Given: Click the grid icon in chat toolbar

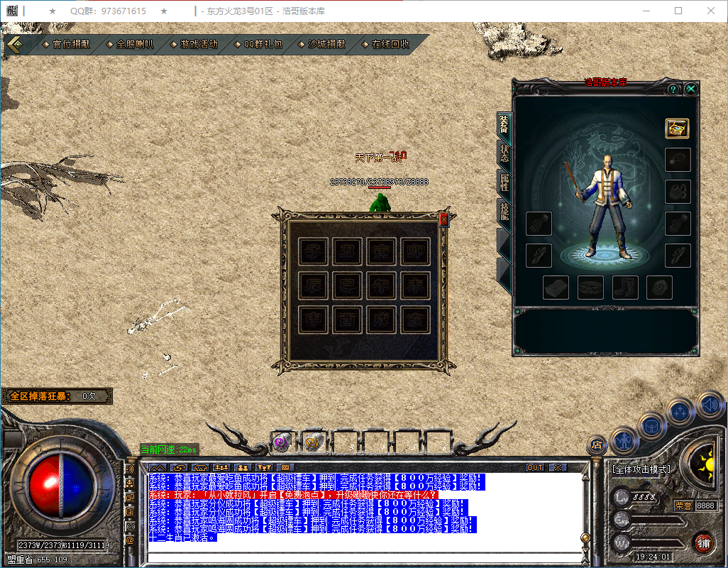Looking at the screenshot, I should point(285,468).
